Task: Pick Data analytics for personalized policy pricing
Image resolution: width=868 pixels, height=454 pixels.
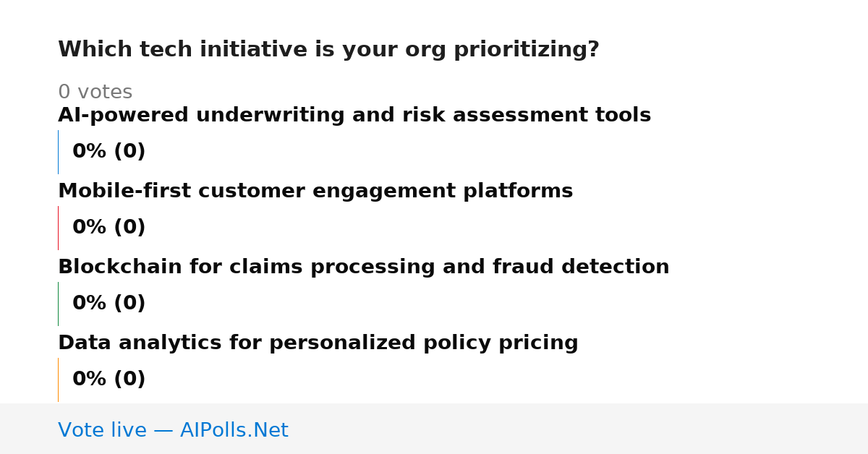Action: 318,343
